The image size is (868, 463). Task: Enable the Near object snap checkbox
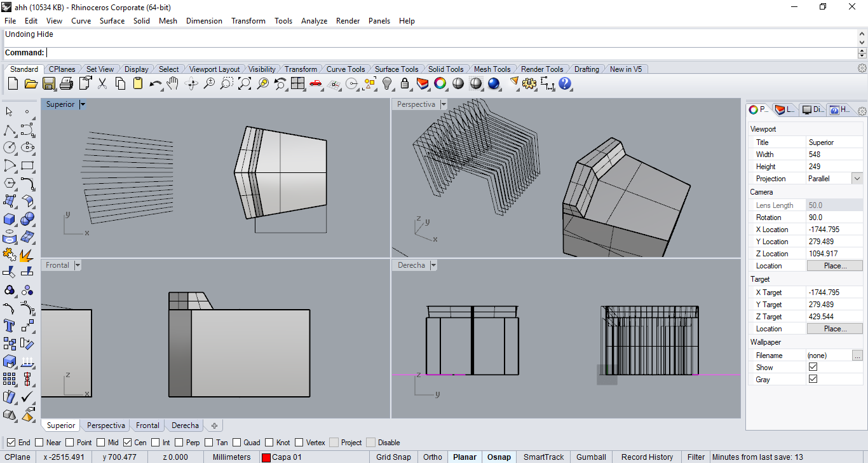pyautogui.click(x=39, y=443)
